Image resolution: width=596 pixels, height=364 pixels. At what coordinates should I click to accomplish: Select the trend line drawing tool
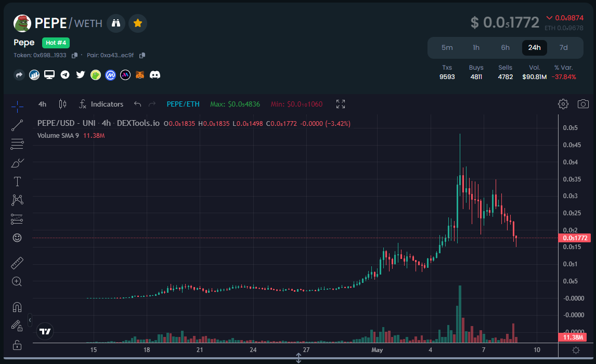pos(17,125)
